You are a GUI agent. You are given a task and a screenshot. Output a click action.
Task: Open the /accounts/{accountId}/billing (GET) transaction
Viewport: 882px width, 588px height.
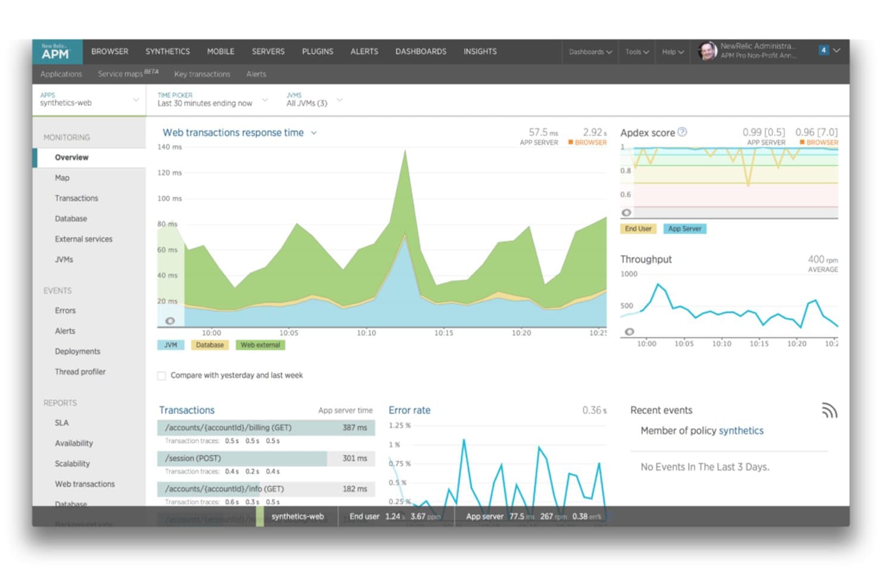tap(266, 428)
